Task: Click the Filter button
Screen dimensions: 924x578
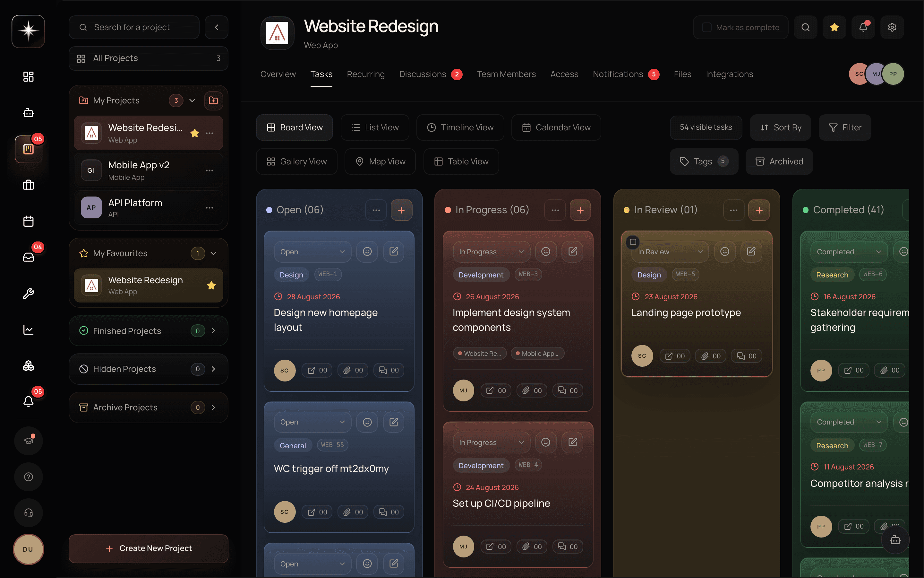Action: pyautogui.click(x=844, y=127)
